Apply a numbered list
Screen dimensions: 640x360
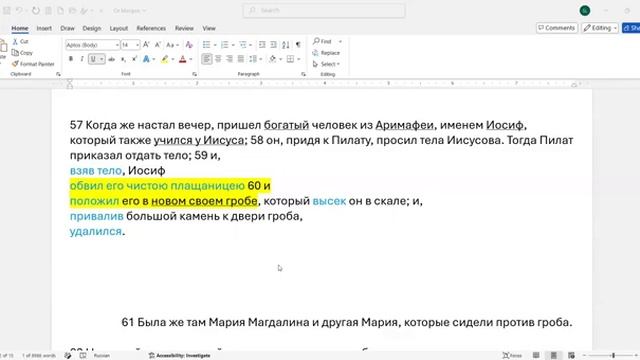click(x=224, y=44)
